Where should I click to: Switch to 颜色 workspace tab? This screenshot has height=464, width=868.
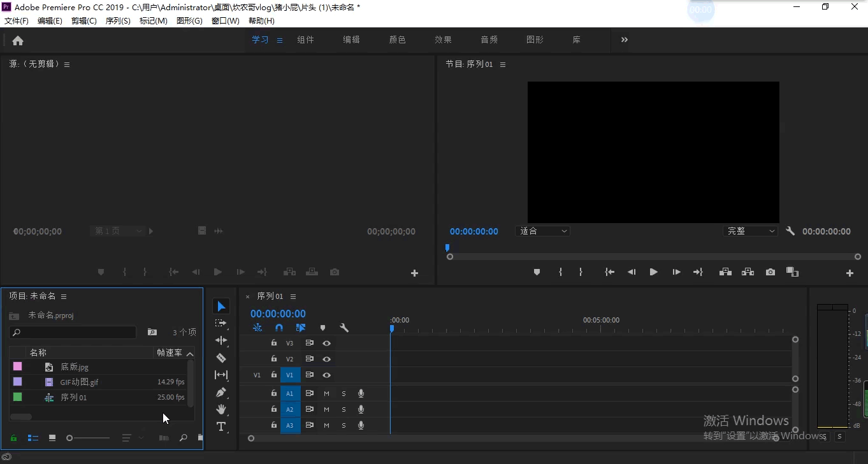398,40
